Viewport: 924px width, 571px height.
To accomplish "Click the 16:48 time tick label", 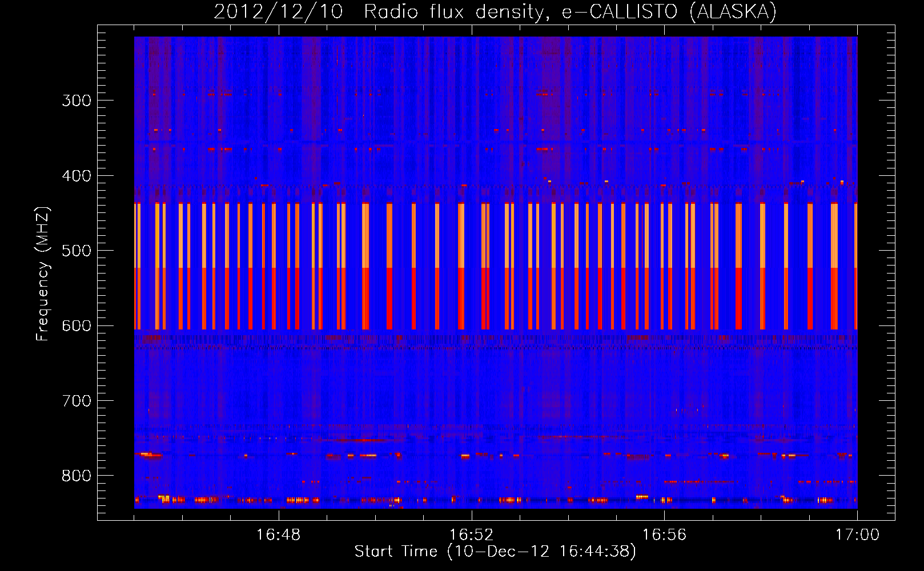I will point(279,535).
